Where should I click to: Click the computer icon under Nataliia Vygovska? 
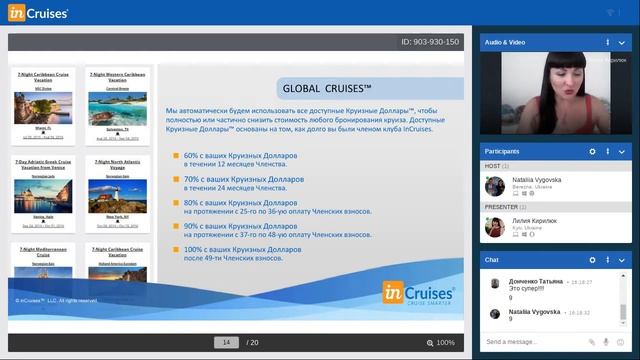pyautogui.click(x=516, y=193)
